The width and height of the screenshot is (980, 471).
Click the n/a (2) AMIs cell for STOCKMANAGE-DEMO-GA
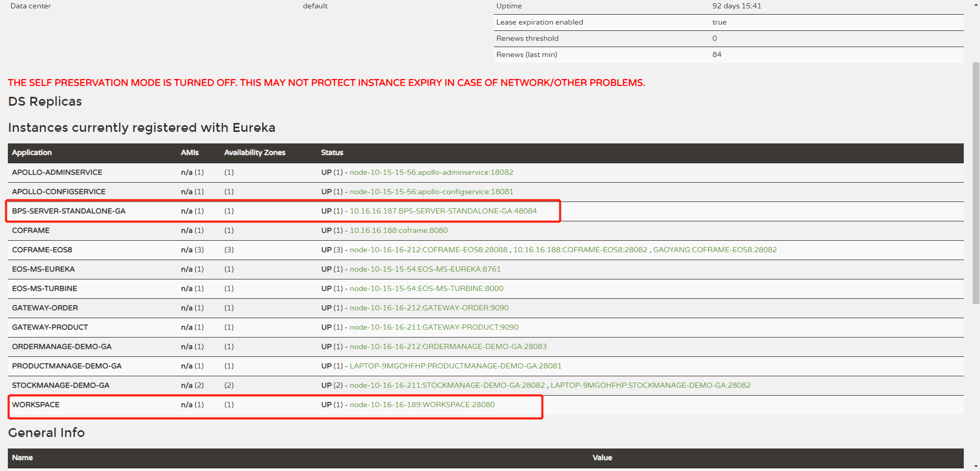(193, 385)
